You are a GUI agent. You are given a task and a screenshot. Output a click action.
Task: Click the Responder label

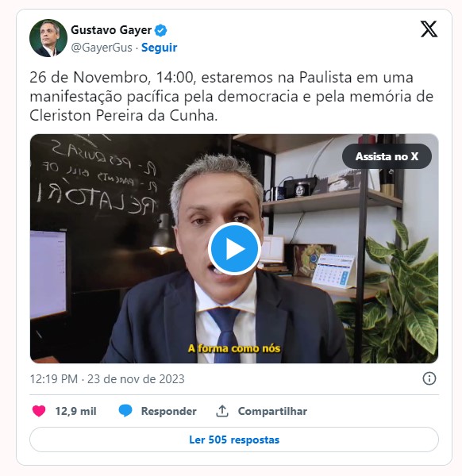(x=168, y=411)
